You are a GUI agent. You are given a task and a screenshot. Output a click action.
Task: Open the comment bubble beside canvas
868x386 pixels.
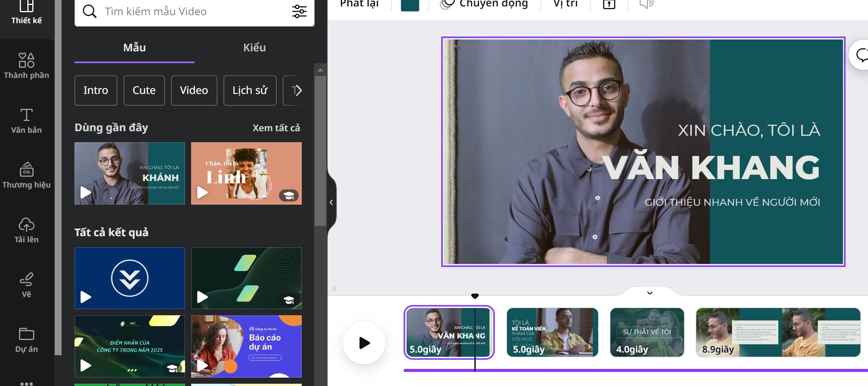click(x=861, y=55)
